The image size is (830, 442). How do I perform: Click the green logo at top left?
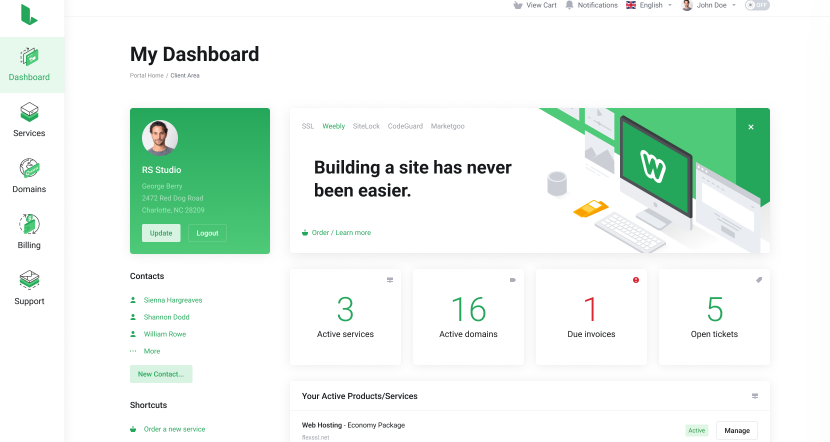click(29, 15)
